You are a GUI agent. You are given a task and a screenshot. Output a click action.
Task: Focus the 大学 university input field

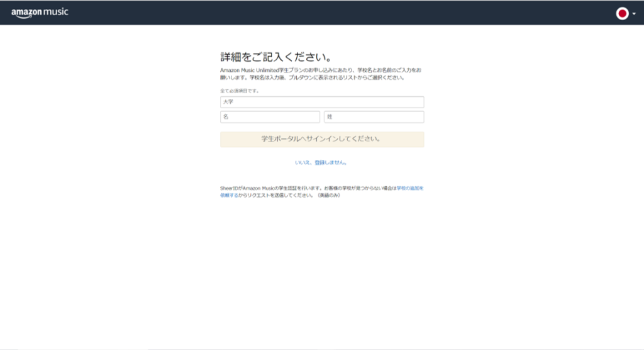(322, 102)
